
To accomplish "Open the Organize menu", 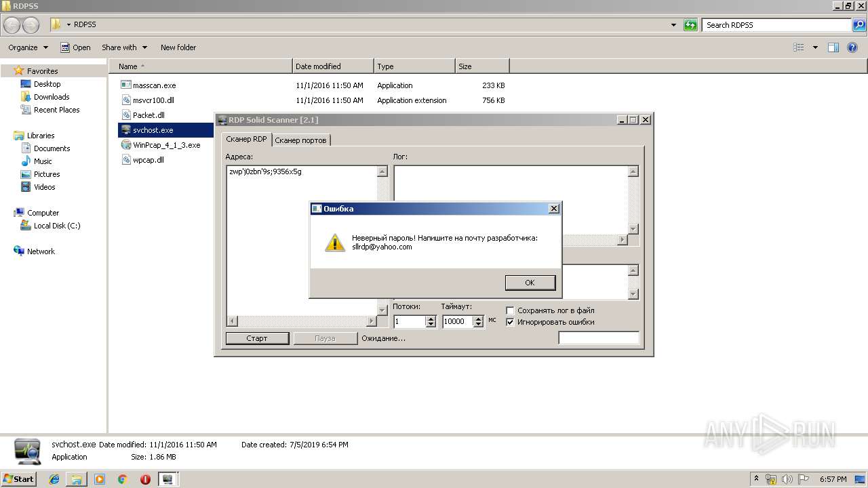I will [28, 47].
